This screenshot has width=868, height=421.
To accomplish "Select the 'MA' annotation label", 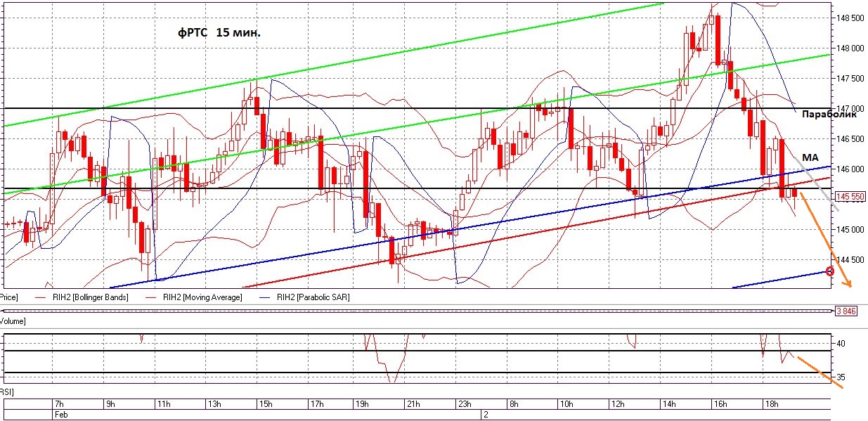I will tap(812, 159).
